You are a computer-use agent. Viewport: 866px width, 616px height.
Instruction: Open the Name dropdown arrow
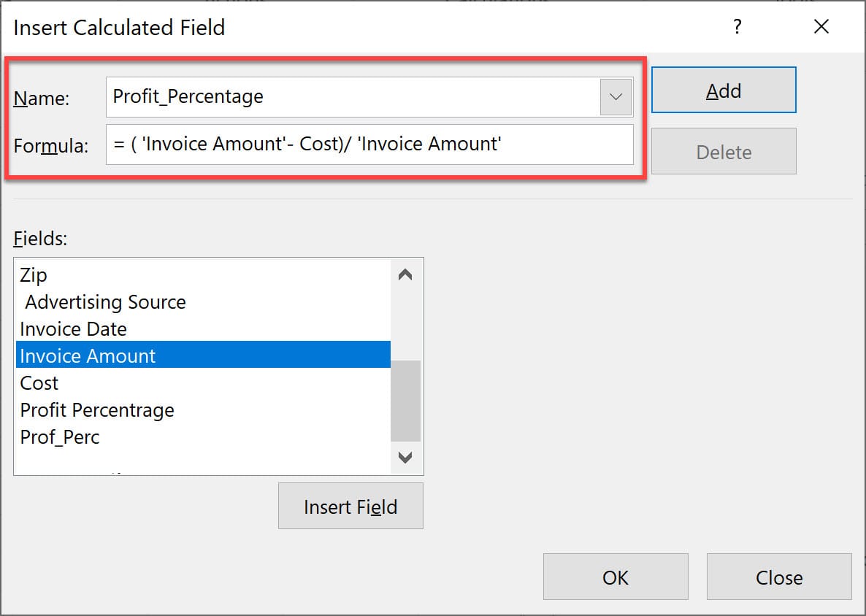click(616, 97)
